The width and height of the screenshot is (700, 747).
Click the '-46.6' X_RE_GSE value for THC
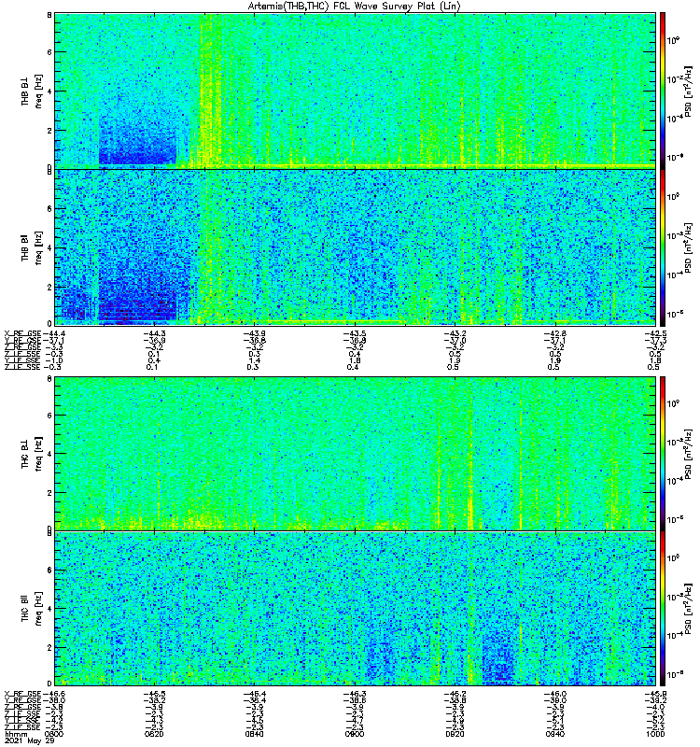(x=54, y=694)
